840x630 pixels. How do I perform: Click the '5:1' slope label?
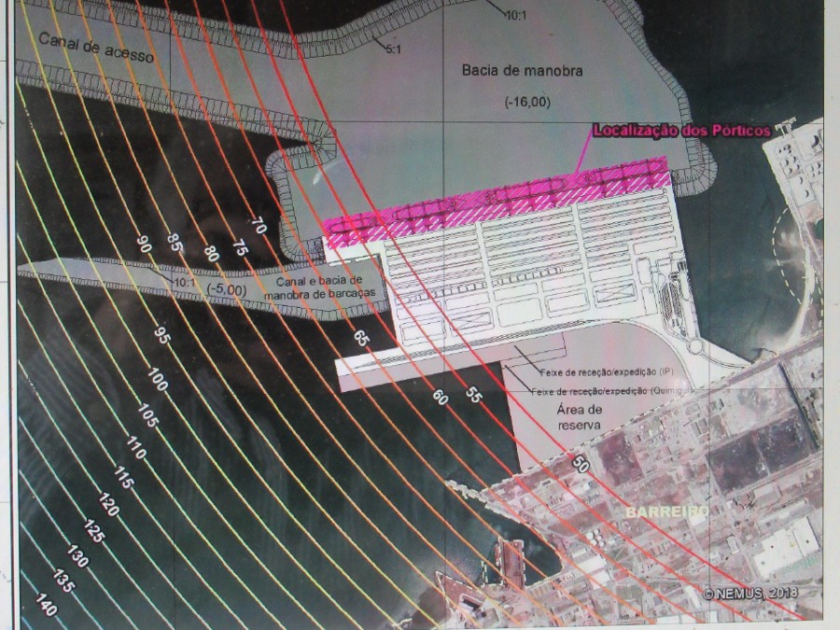point(393,49)
